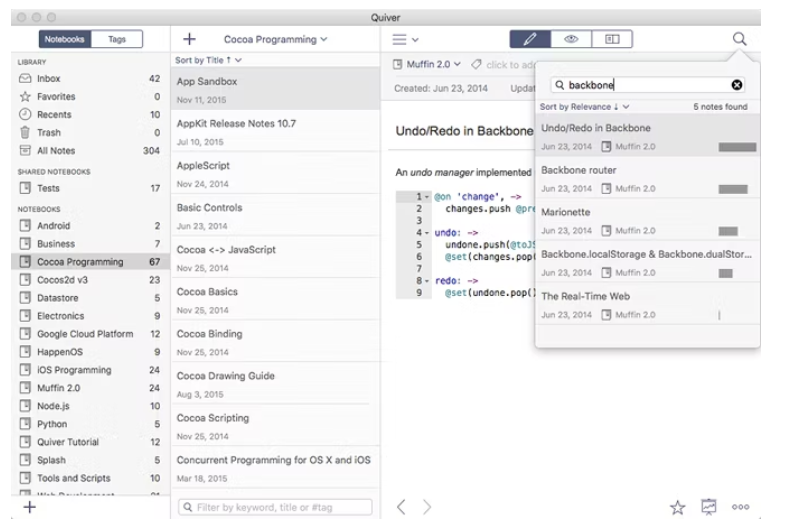The width and height of the screenshot is (794, 530).
Task: Select the Cocoa Scripting note
Action: coord(275,425)
